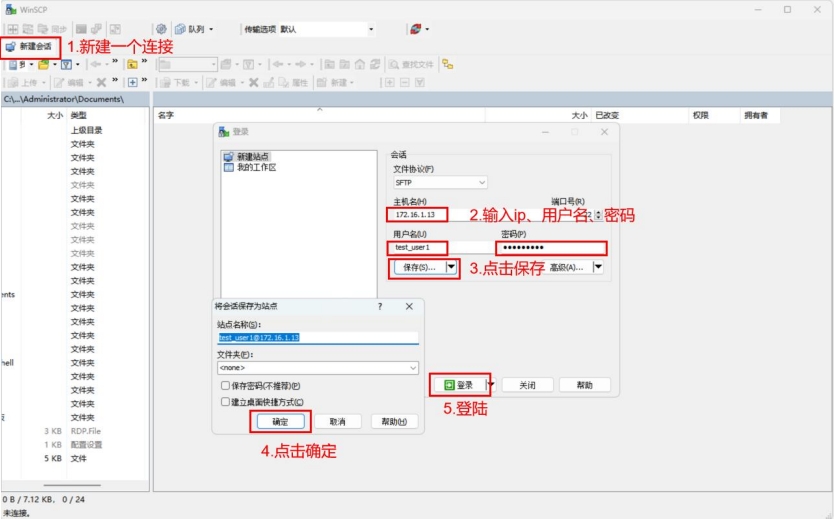836x521 pixels.
Task: Click the password field in login dialog
Action: point(551,247)
